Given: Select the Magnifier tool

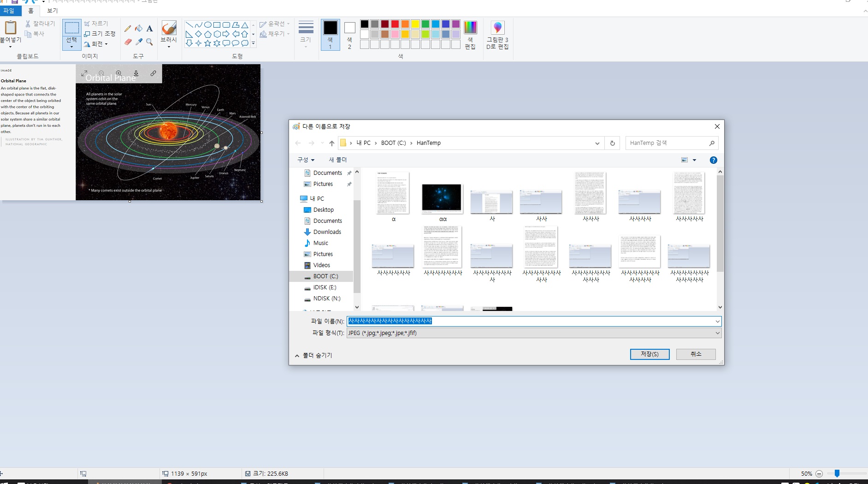Looking at the screenshot, I should [x=149, y=42].
